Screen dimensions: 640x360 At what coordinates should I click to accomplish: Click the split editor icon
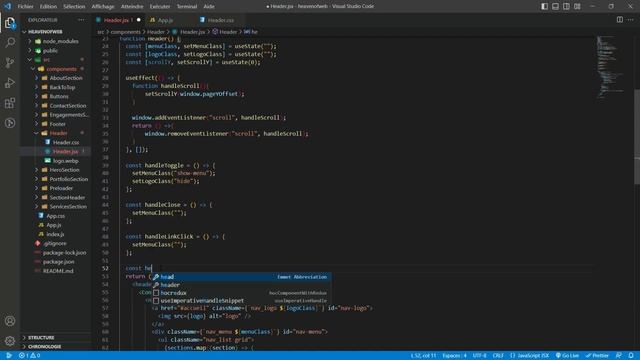(x=620, y=20)
